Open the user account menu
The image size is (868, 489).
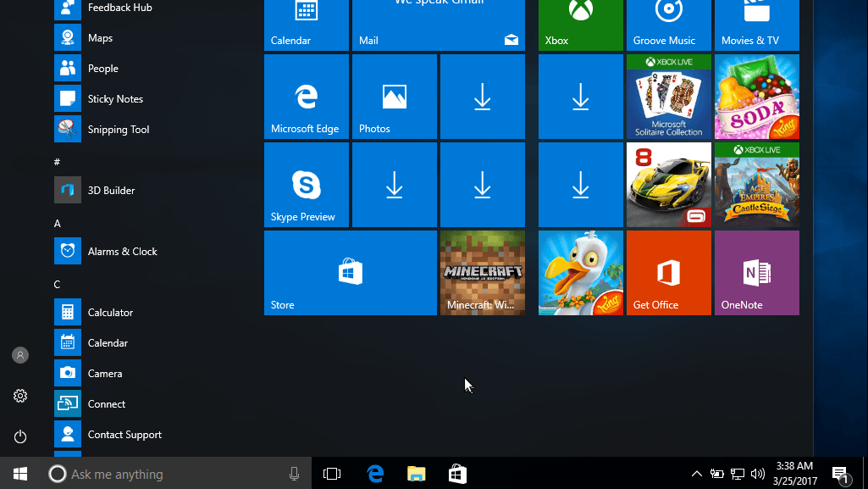[20, 355]
